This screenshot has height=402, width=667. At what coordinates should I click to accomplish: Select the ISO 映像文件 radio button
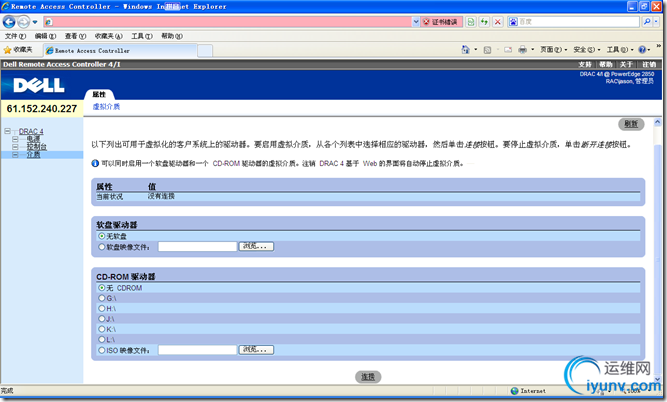[x=102, y=350]
